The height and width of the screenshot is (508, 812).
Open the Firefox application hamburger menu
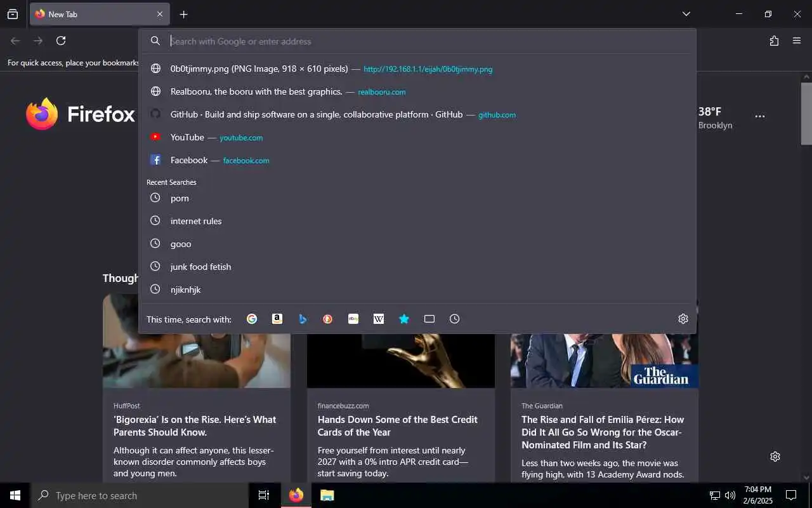click(797, 41)
